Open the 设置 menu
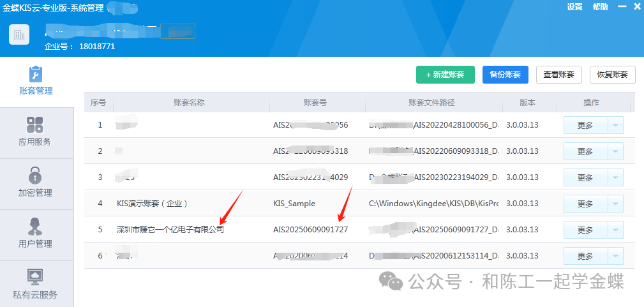Viewport: 644px width, 307px height. click(574, 7)
